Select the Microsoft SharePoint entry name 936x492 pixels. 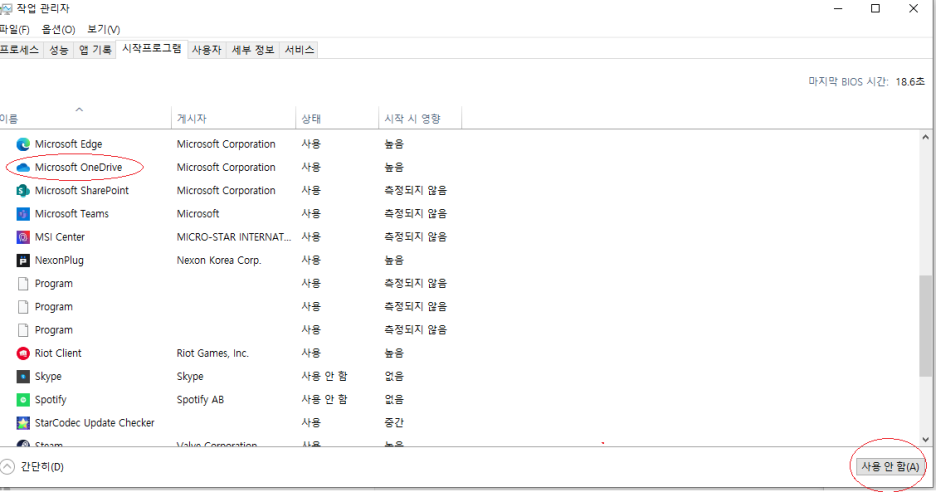tap(82, 190)
